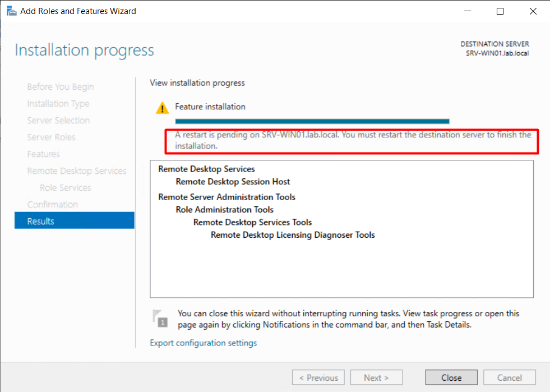Click the wizard app icon in title bar
The image size is (550, 392).
click(11, 11)
